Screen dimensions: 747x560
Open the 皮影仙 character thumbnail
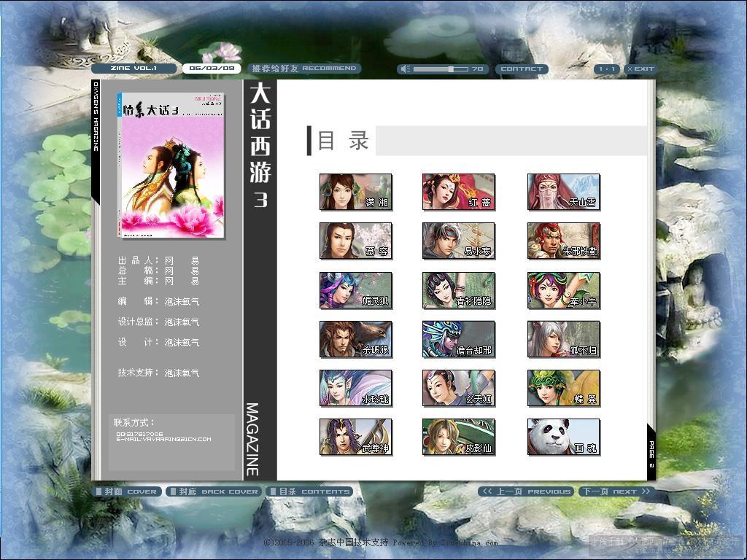click(x=459, y=437)
